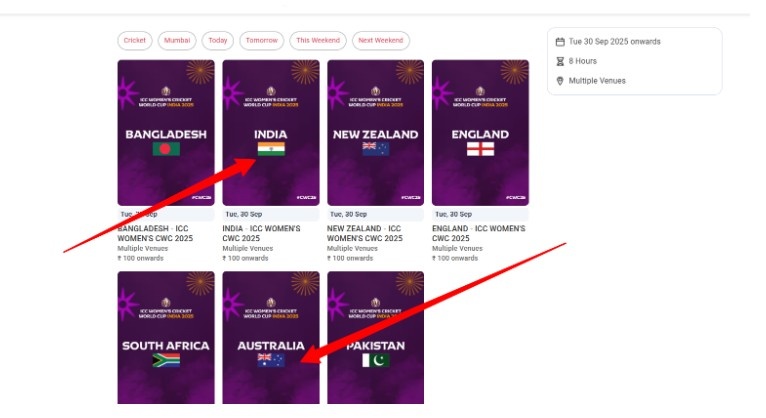
Task: Click the Bangladesh flag icon
Action: point(166,149)
